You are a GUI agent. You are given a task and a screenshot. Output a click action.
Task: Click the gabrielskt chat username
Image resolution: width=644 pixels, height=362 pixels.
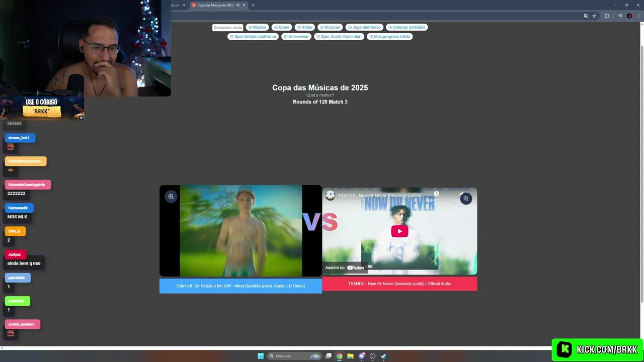pyautogui.click(x=17, y=278)
